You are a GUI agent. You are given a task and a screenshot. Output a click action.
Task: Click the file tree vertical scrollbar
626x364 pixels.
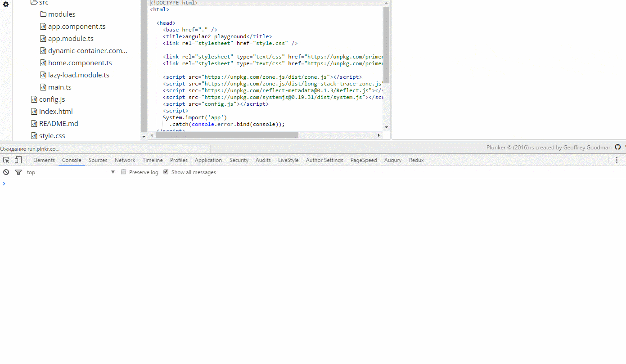(144, 66)
